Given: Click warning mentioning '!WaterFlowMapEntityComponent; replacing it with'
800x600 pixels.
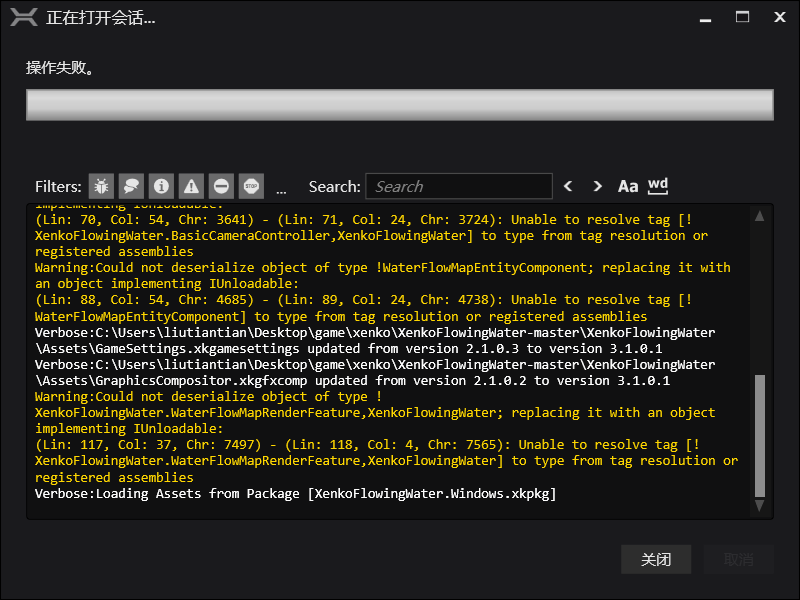Looking at the screenshot, I should pyautogui.click(x=382, y=276).
